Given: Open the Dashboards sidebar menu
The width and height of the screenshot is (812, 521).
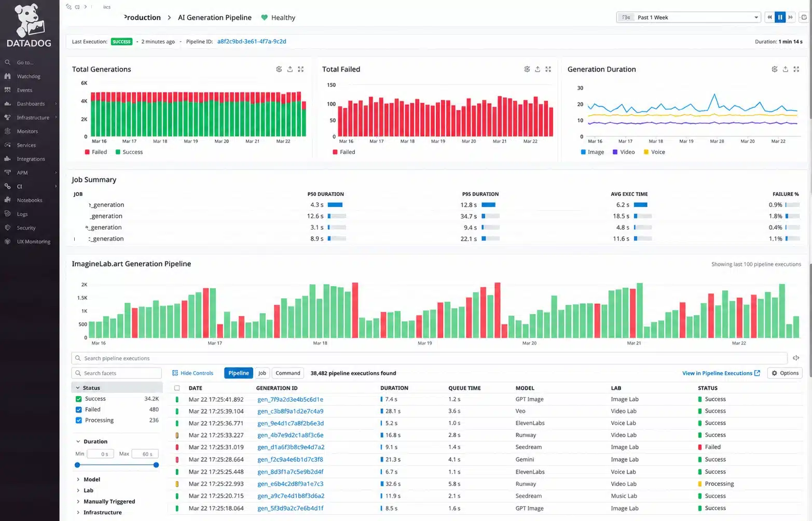Looking at the screenshot, I should click(x=31, y=104).
